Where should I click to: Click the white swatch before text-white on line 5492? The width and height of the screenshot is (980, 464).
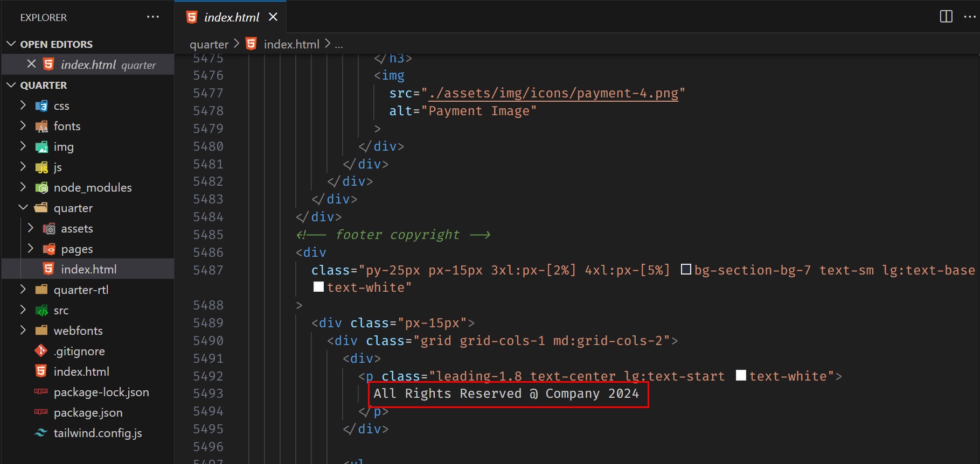point(741,376)
